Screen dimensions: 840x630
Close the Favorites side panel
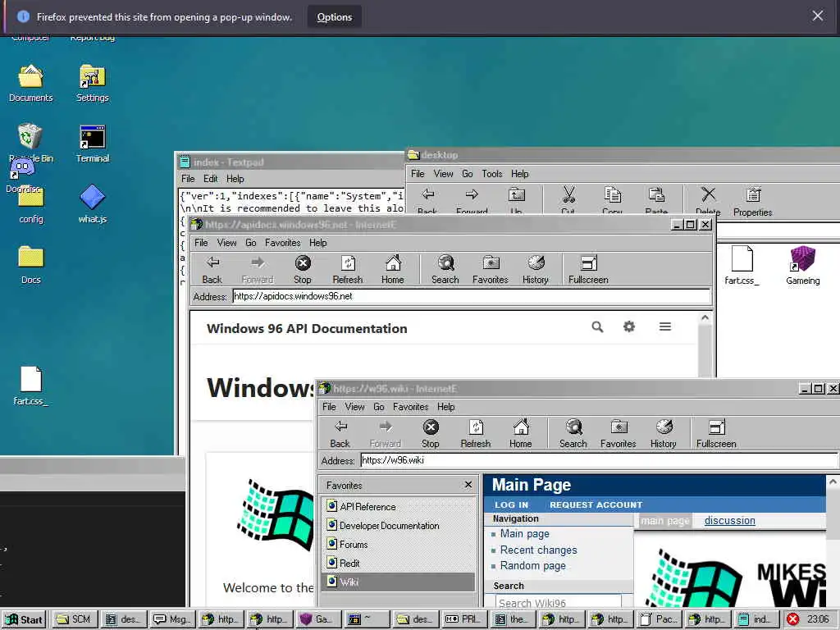click(x=468, y=485)
